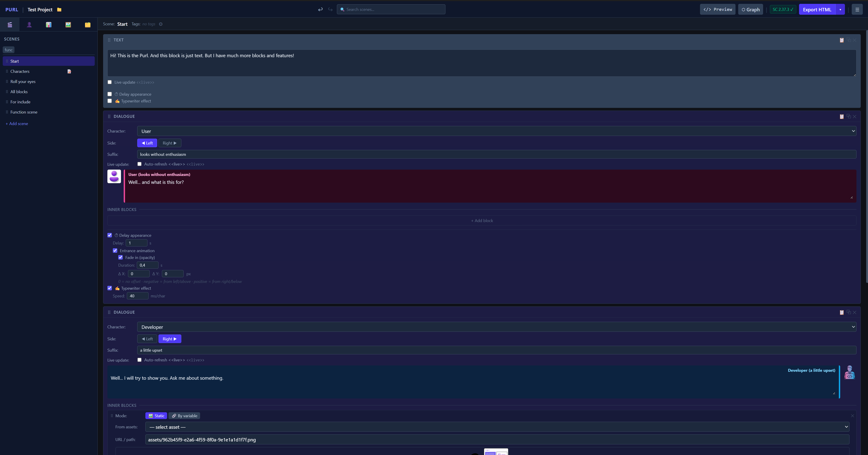Enable Typewriter effect in TEXT block

[x=109, y=101]
